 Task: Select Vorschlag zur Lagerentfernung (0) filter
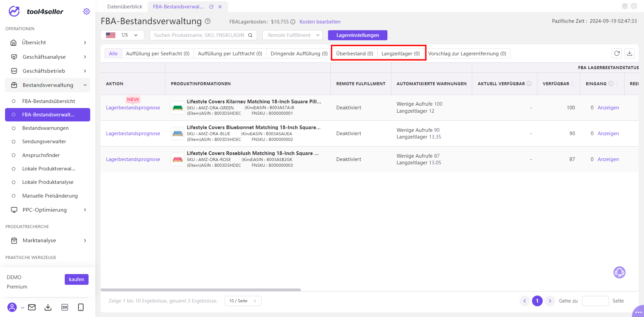pos(467,54)
